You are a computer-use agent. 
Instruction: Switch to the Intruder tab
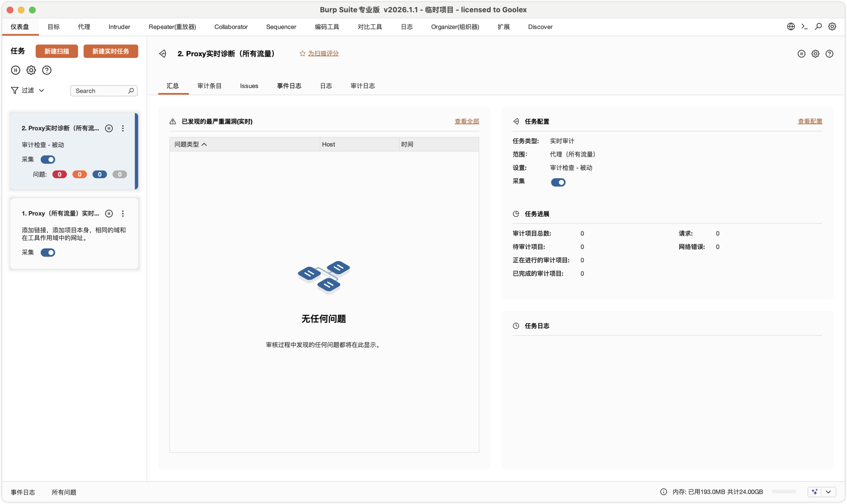[119, 27]
